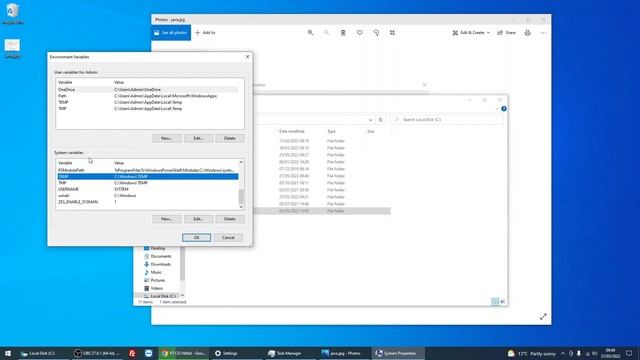
Task: Add photo to favorites with heart icon
Action: pyautogui.click(x=360, y=33)
